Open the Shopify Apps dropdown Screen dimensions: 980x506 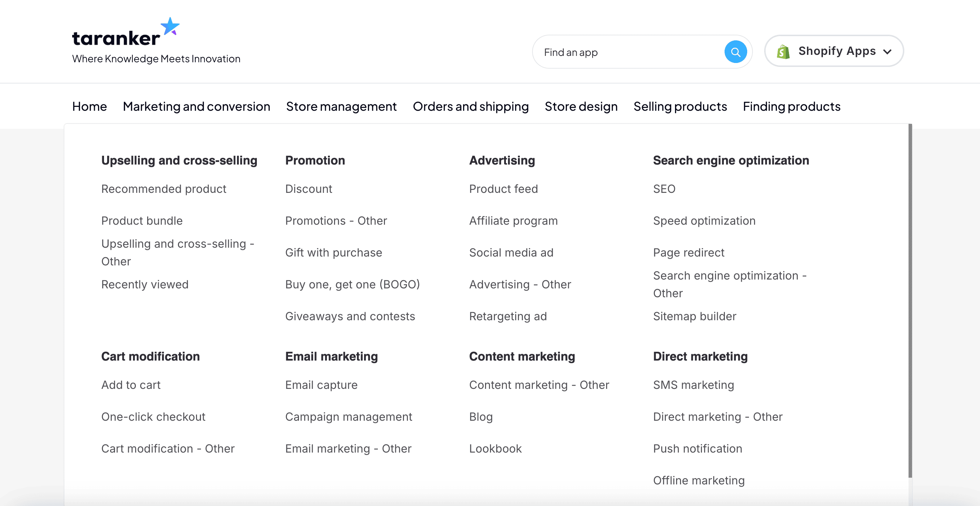pos(834,51)
